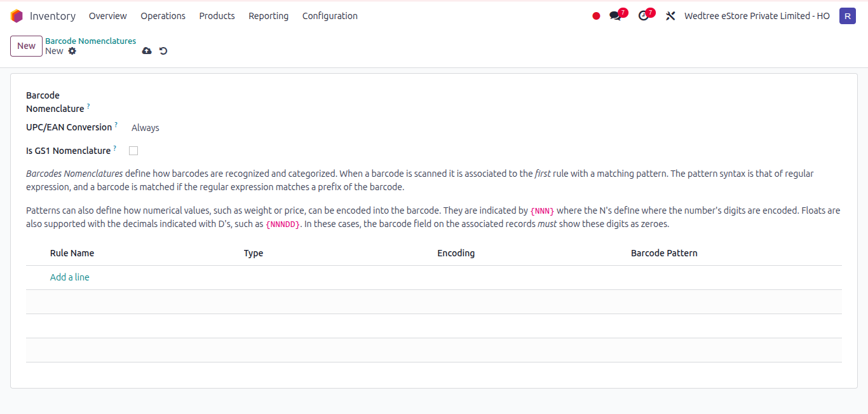Open the debug tools wrench icon
This screenshot has width=868, height=414.
coord(670,16)
